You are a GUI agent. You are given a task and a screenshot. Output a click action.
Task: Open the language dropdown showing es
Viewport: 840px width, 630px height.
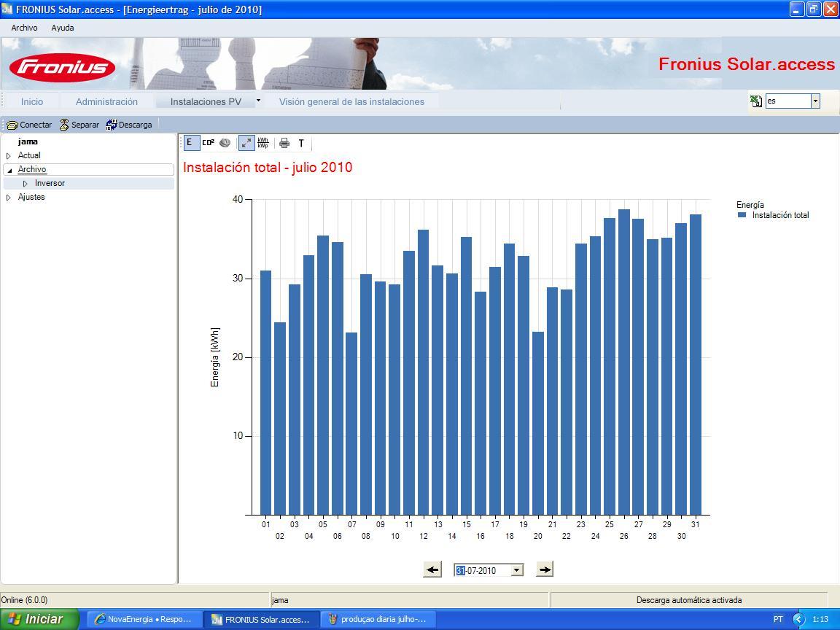815,101
